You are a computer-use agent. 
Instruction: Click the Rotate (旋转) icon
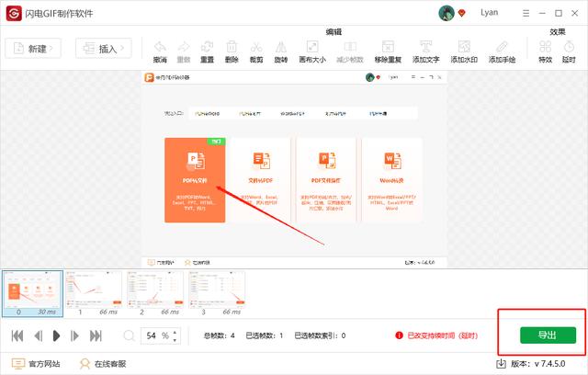(x=280, y=50)
